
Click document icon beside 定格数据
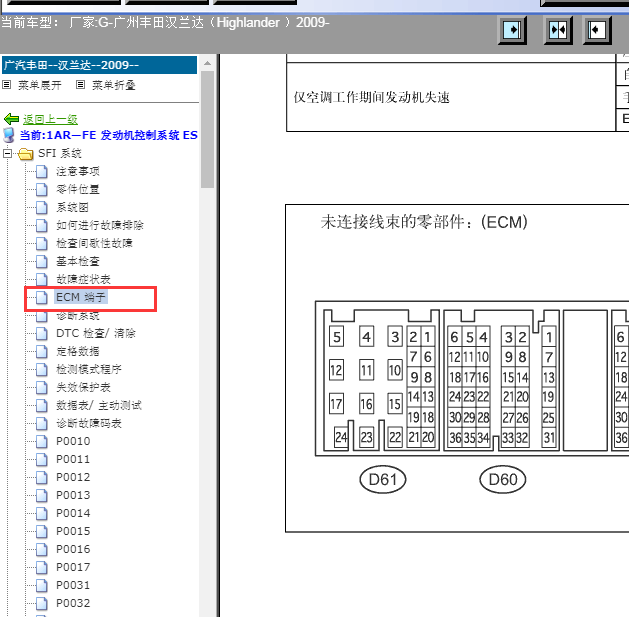tap(41, 351)
